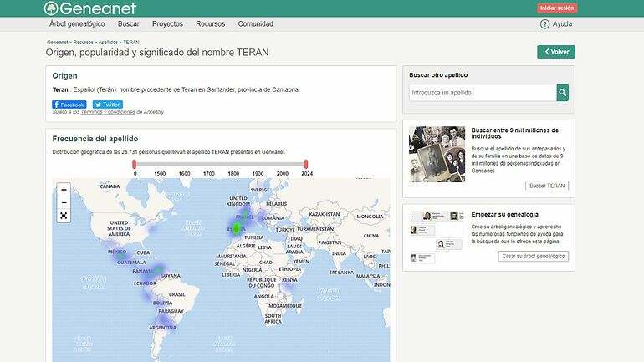Click Buscar entre 9 mil millones heading
This screenshot has height=362, width=644.
[515, 133]
